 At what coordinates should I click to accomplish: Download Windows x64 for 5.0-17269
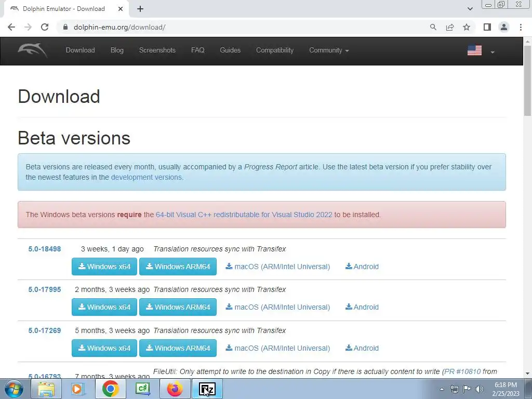[104, 348]
